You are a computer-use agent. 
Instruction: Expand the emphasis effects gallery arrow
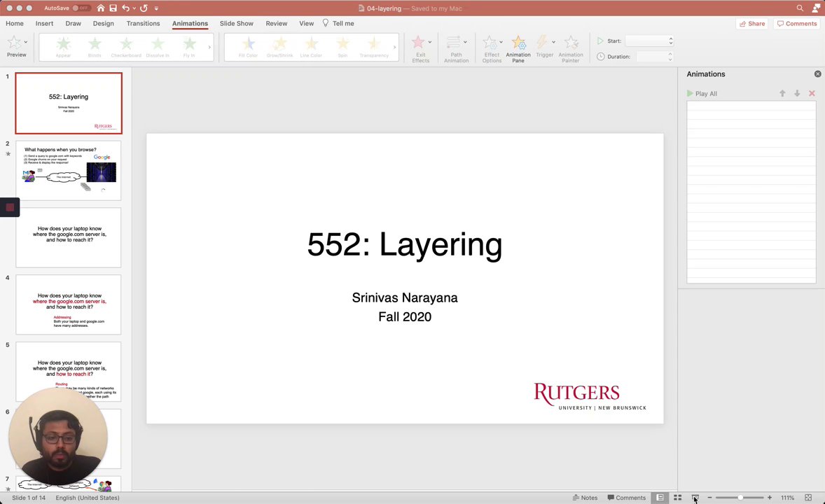coord(394,48)
